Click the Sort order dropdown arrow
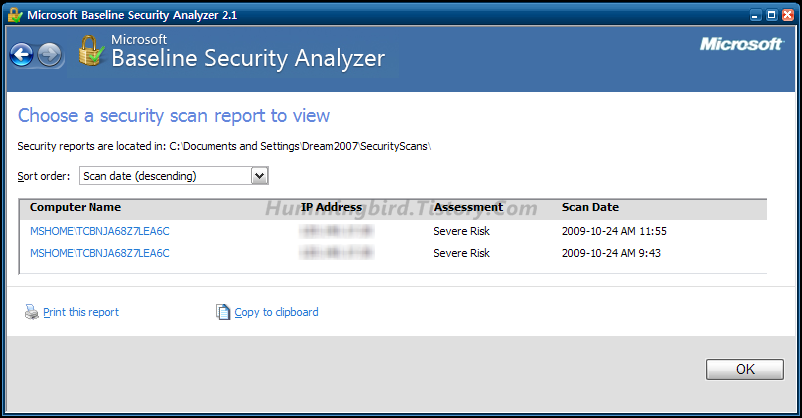 coord(259,176)
